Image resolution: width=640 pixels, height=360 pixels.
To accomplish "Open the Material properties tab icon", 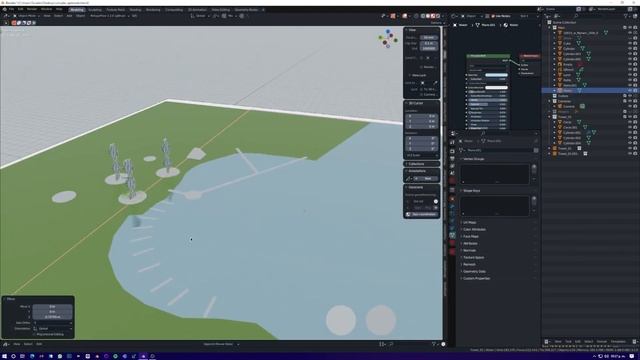I will (452, 243).
